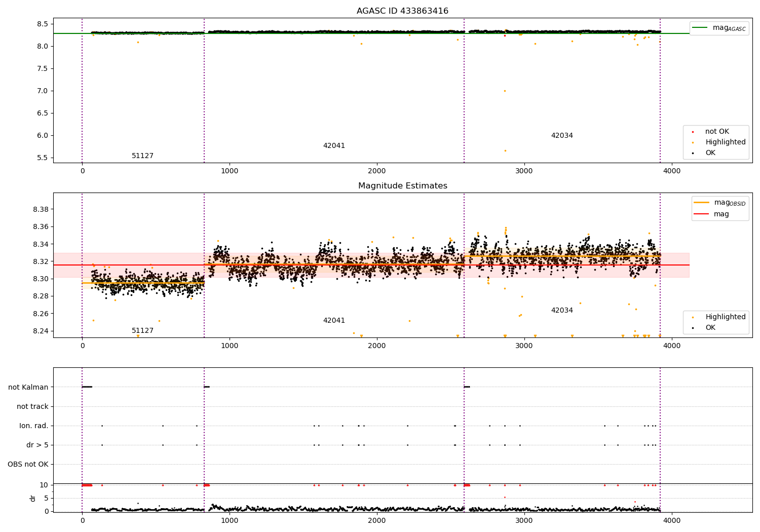Click the "8.24" y-axis tick label
The height and width of the screenshot is (532, 760).
click(x=41, y=331)
